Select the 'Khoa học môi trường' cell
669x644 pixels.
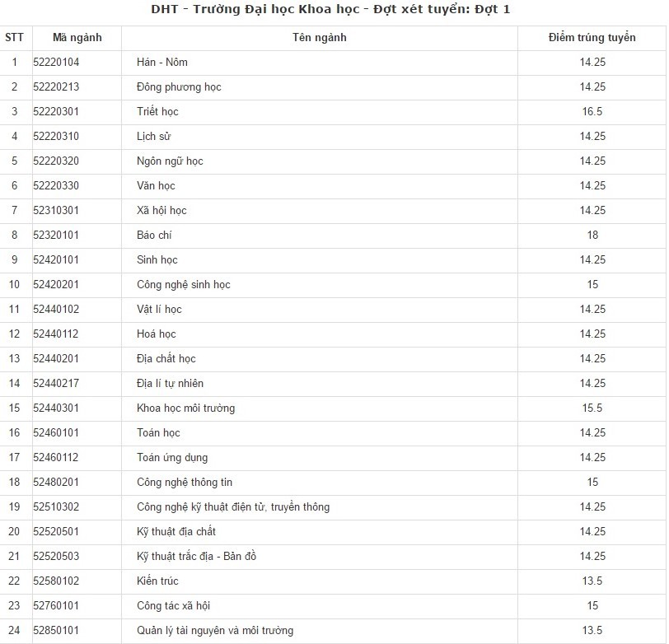click(185, 408)
